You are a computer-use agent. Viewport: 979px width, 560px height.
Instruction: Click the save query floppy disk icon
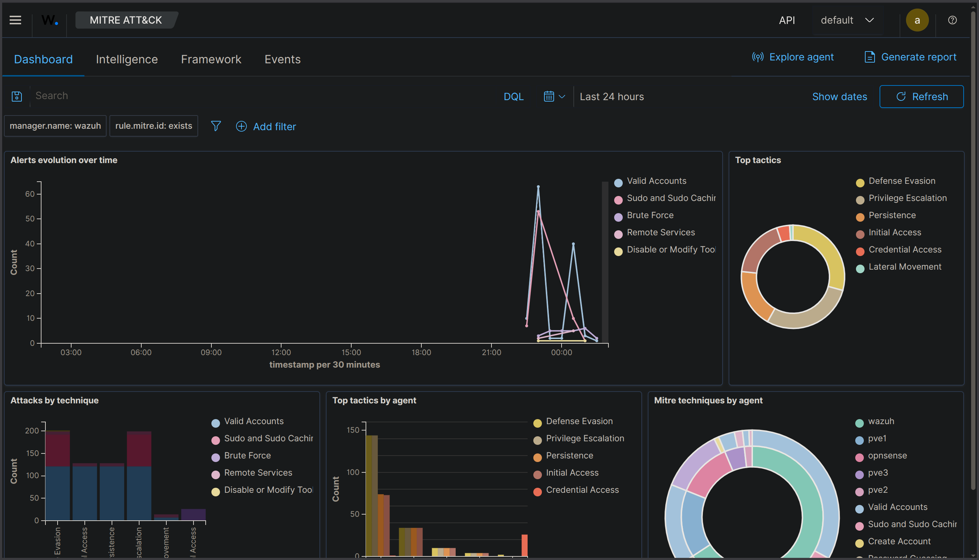click(x=17, y=96)
